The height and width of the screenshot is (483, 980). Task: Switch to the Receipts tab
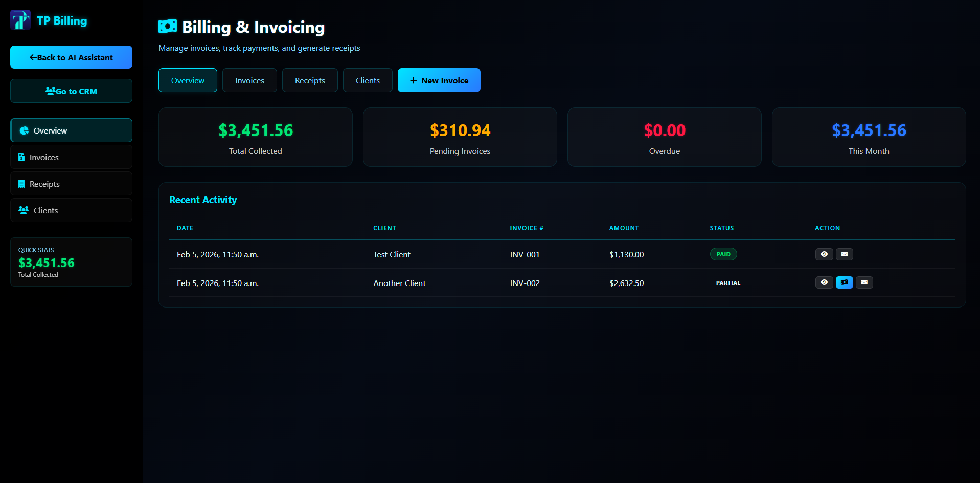coord(310,80)
